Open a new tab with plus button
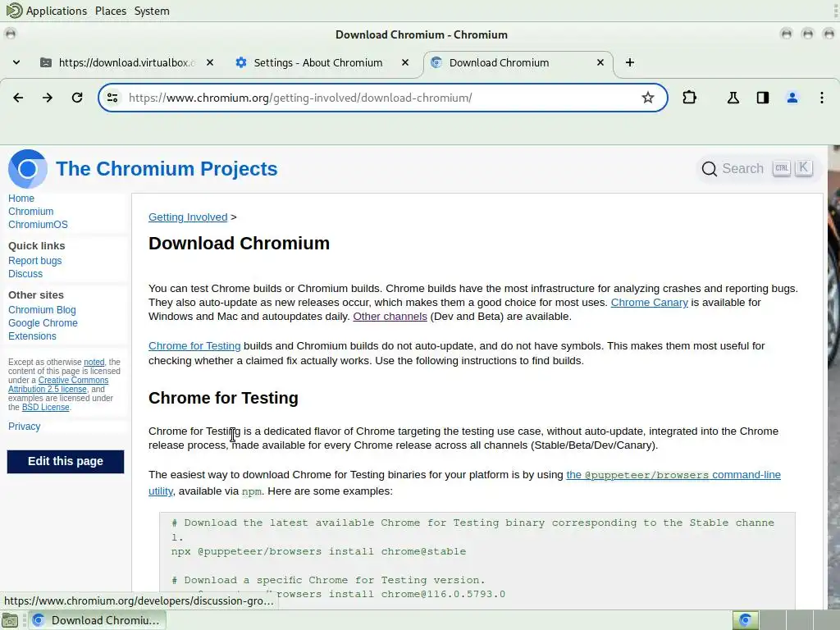This screenshot has width=840, height=630. point(630,62)
